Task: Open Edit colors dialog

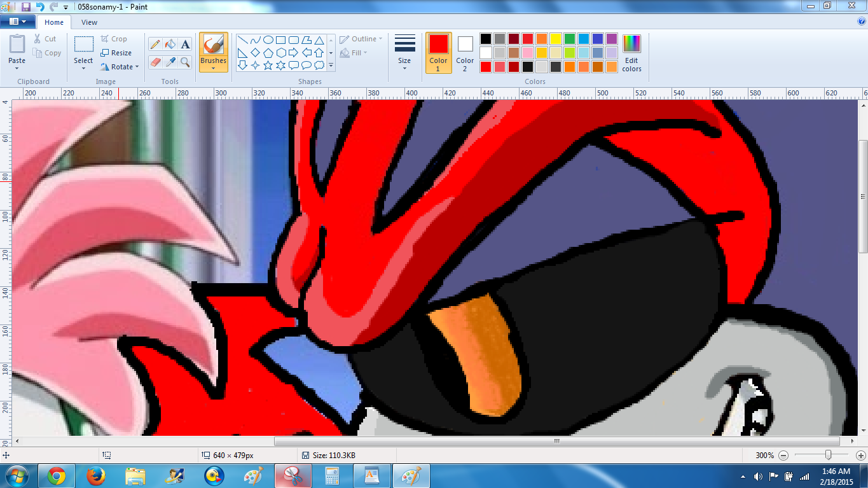Action: 631,53
